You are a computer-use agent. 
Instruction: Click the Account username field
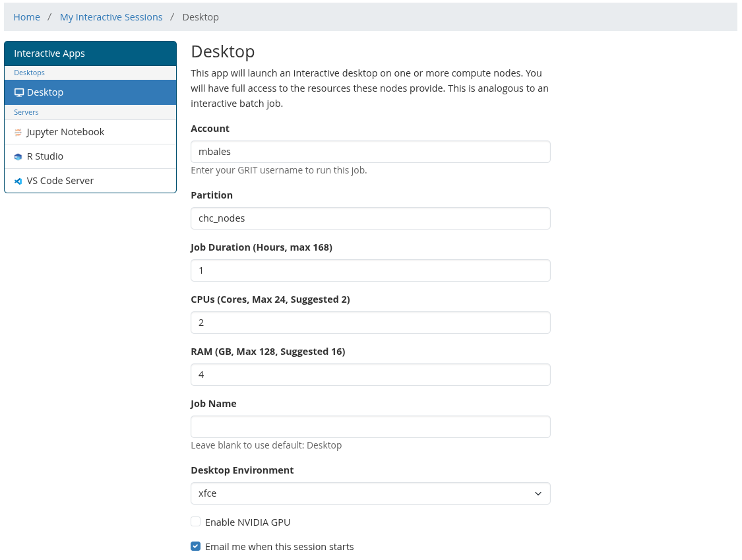tap(370, 152)
